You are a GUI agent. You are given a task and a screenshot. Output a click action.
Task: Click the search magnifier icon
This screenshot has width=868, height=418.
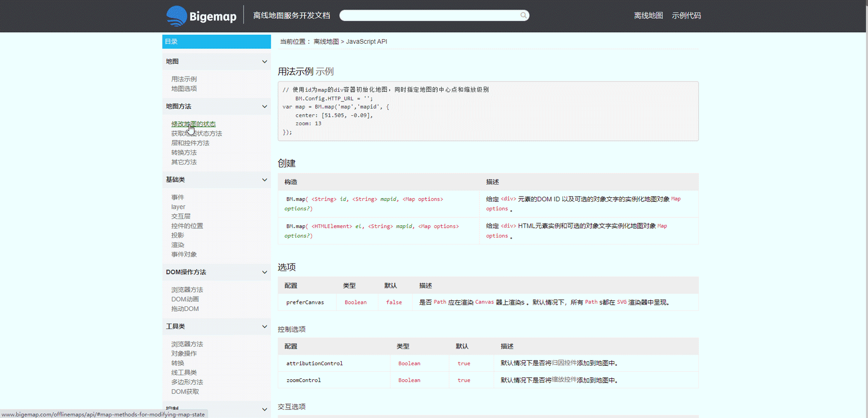523,16
